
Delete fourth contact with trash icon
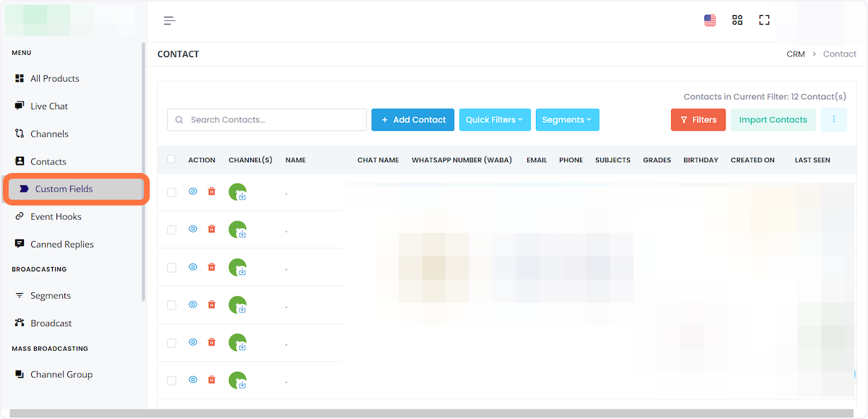[x=212, y=304]
